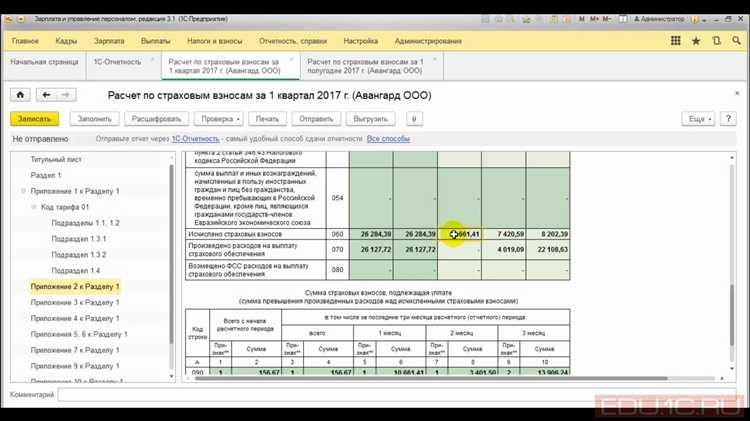Close the report form with its X
750x421 pixels.
click(x=737, y=93)
